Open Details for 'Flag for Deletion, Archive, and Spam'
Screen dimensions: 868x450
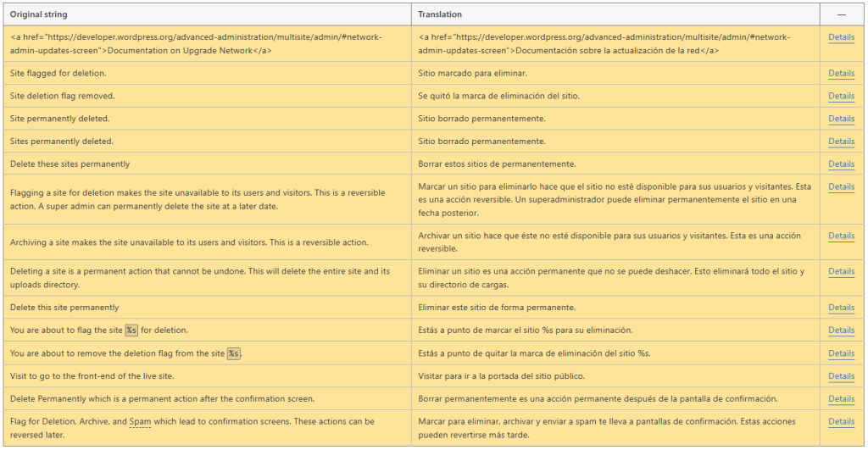coord(841,421)
